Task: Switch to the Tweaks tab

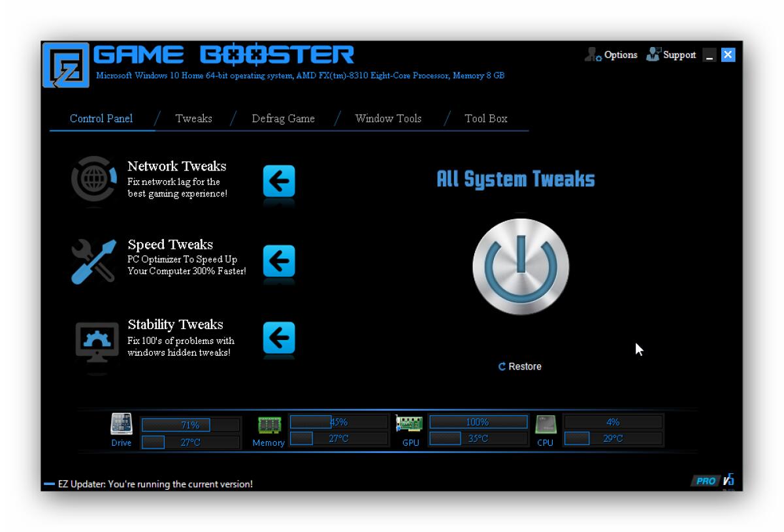Action: tap(193, 118)
